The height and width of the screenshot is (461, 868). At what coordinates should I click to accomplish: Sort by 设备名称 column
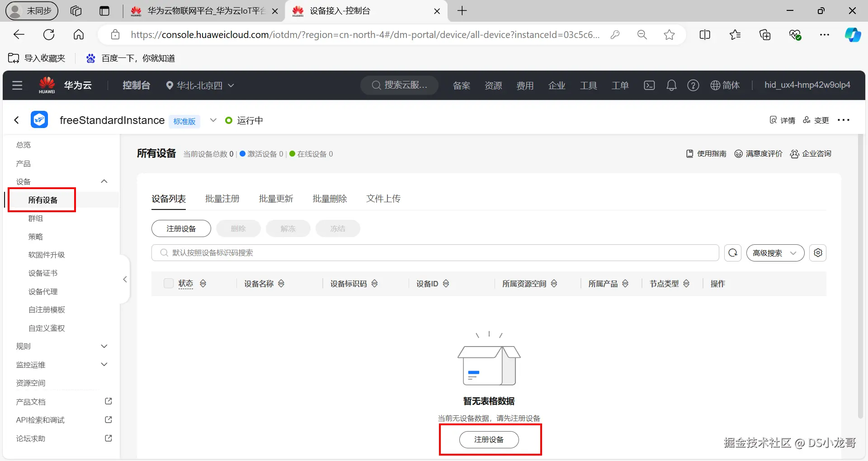(281, 284)
